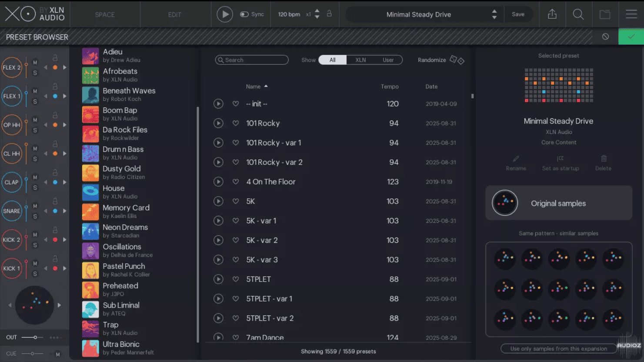Toggle the CUE mute M button
Screen dimensions: 644x362
tap(57, 354)
